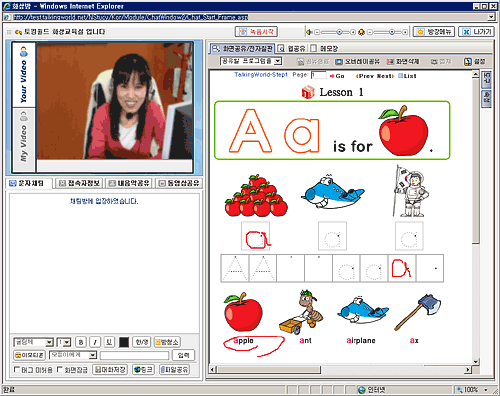Click the 파일공유 file share icon
This screenshot has height=396, width=500.
174,370
